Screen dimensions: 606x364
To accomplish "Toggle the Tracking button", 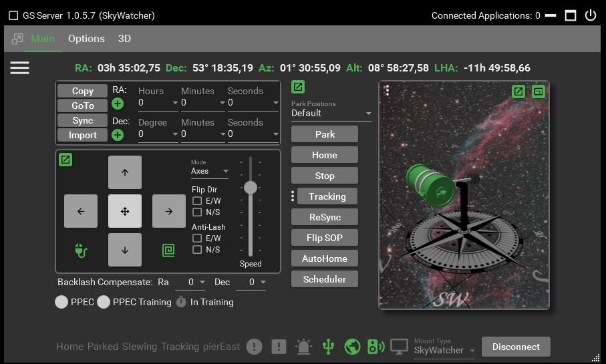I will pyautogui.click(x=327, y=196).
